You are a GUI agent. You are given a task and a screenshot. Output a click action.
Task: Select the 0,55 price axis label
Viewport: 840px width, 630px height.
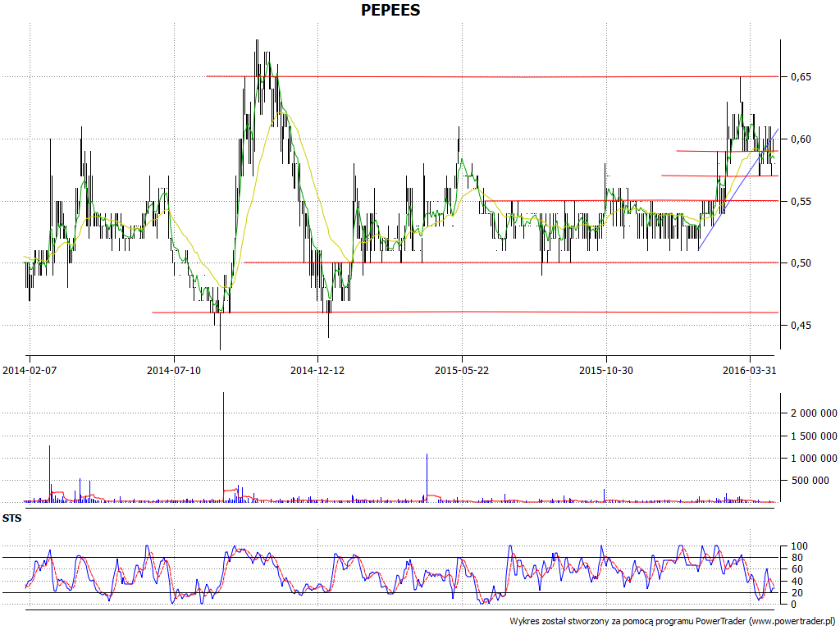[x=801, y=202]
